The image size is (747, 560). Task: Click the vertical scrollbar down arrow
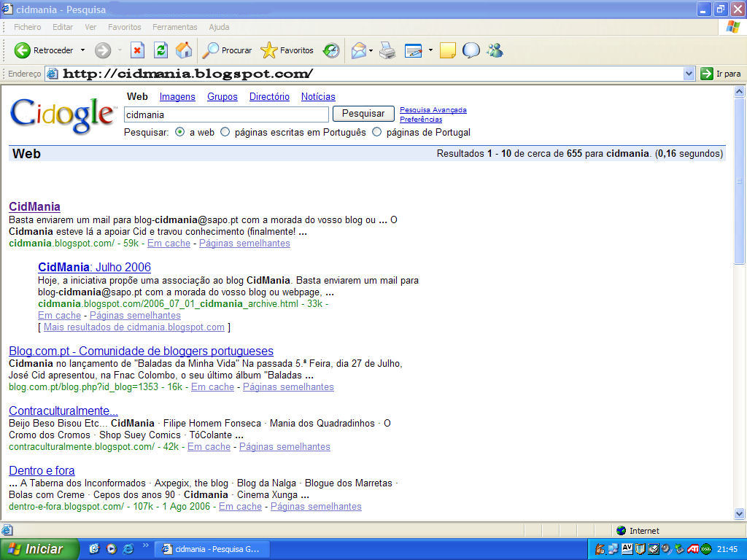tap(740, 513)
